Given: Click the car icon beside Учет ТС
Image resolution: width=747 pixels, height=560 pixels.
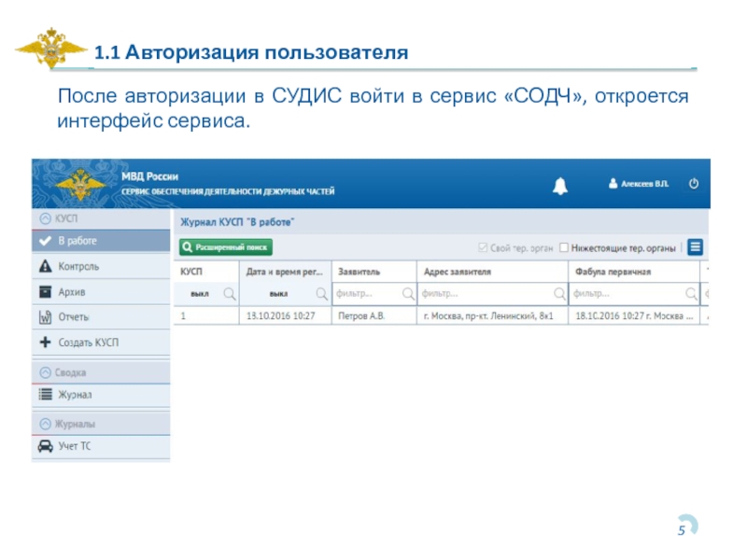Looking at the screenshot, I should tap(45, 446).
